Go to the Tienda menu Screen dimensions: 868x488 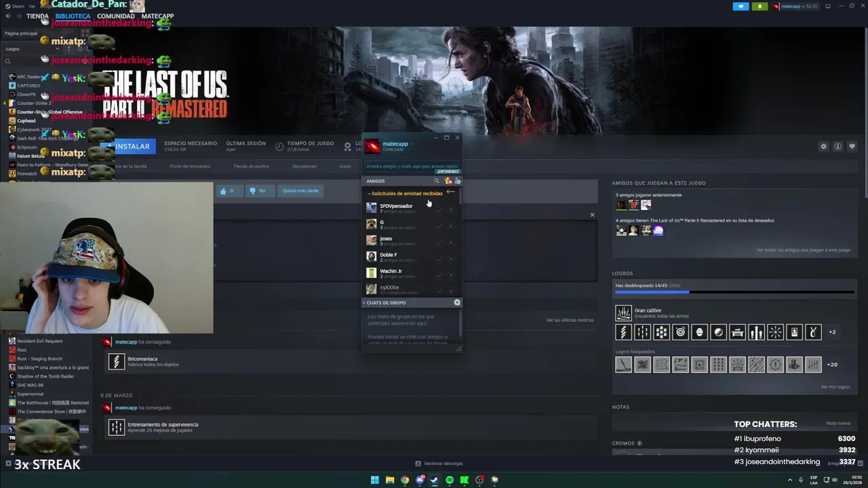click(x=37, y=16)
